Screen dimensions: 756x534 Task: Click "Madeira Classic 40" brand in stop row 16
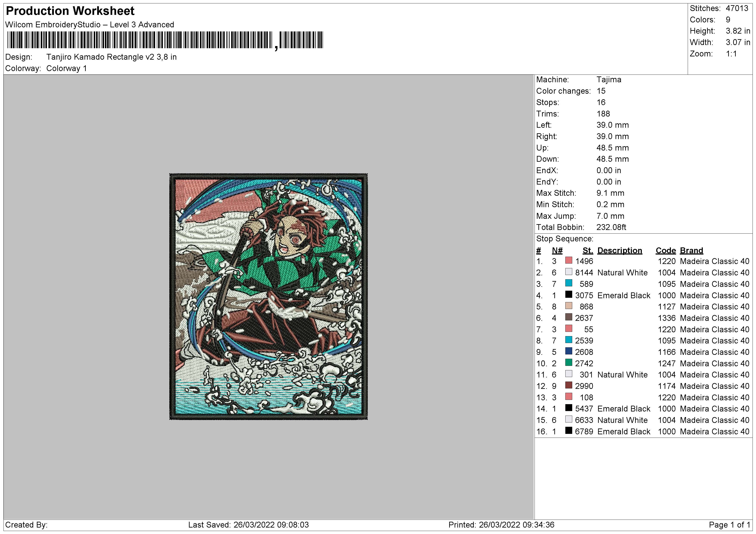click(714, 432)
